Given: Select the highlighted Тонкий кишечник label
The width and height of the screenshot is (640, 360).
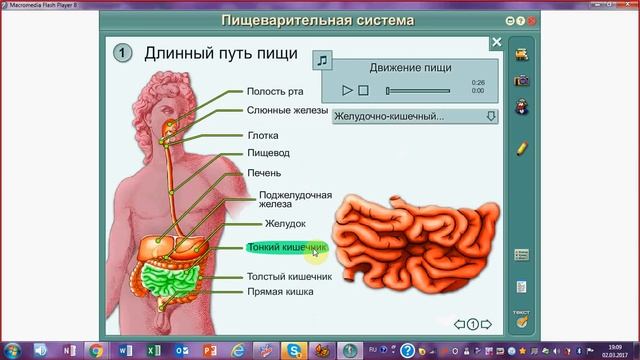Looking at the screenshot, I should (x=287, y=247).
